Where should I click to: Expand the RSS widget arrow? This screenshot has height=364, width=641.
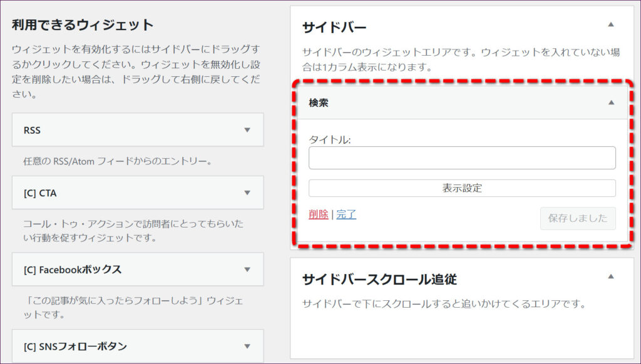point(247,130)
